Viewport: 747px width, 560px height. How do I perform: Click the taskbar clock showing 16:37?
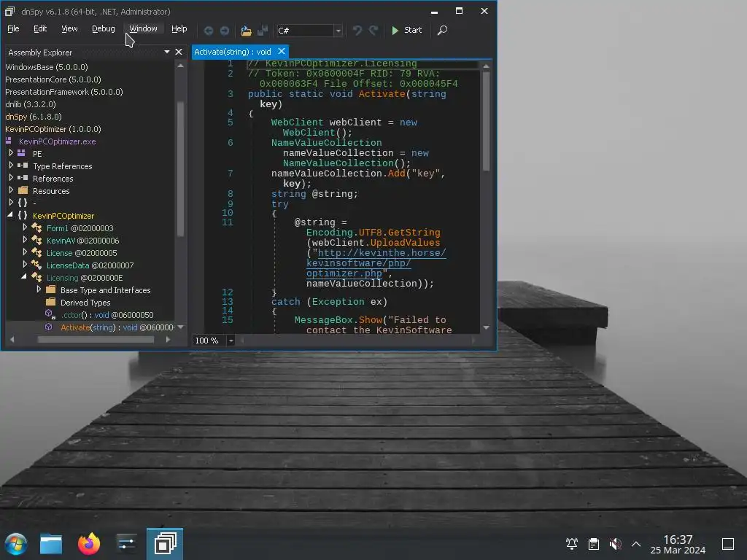pos(678,540)
